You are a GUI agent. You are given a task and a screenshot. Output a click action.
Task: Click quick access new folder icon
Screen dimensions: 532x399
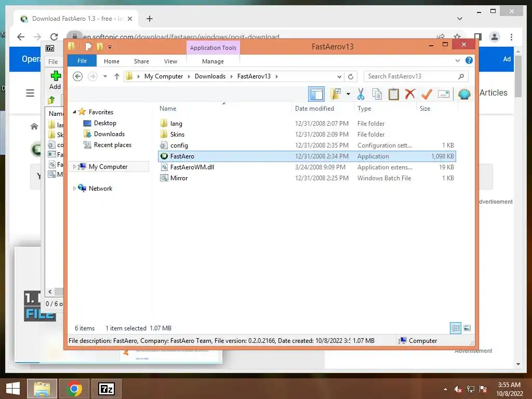coord(100,46)
